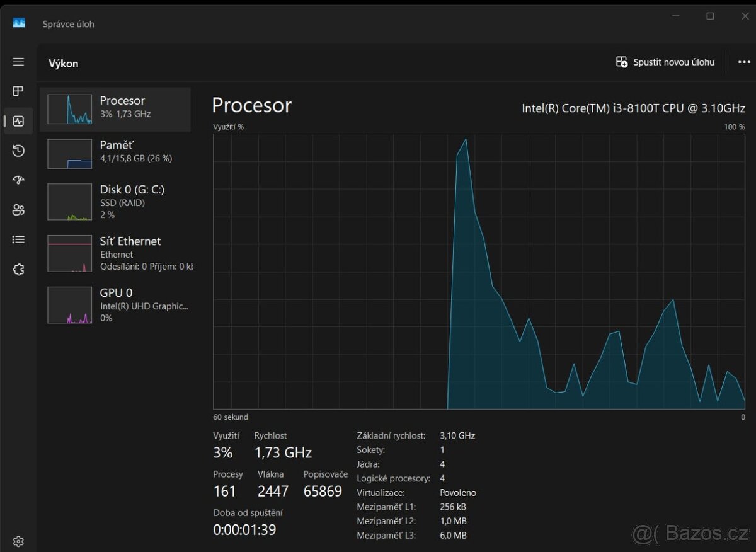Open the Users page icon

18,210
